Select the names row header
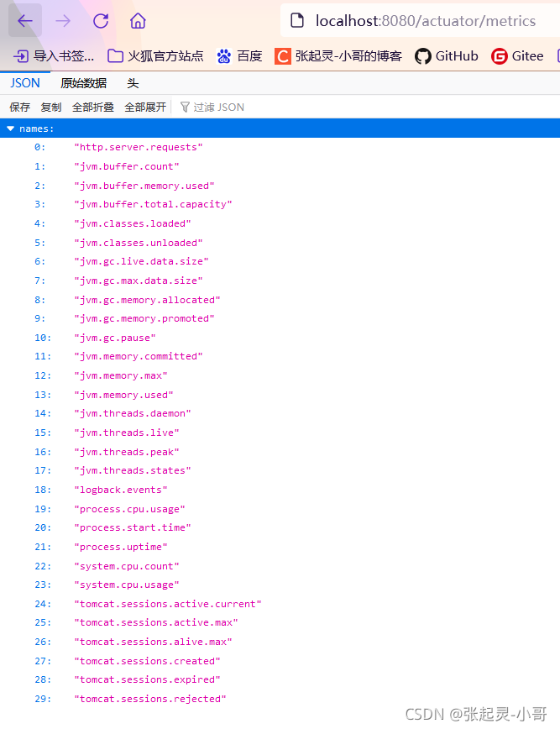Image resolution: width=560 pixels, height=729 pixels. [280, 128]
